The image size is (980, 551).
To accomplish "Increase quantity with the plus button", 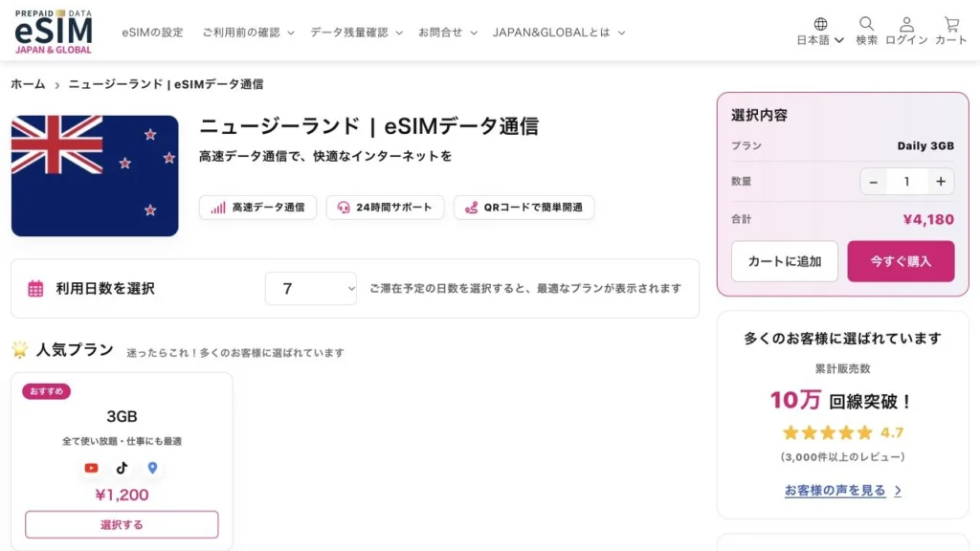I will (941, 182).
